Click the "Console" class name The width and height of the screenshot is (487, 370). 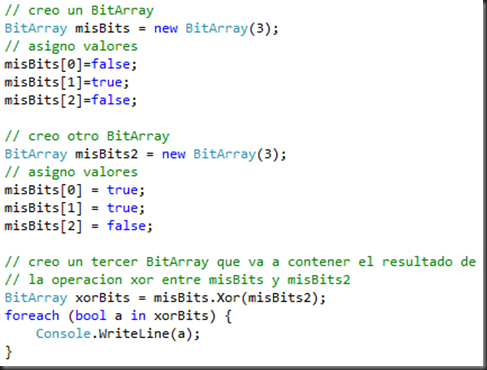63,333
